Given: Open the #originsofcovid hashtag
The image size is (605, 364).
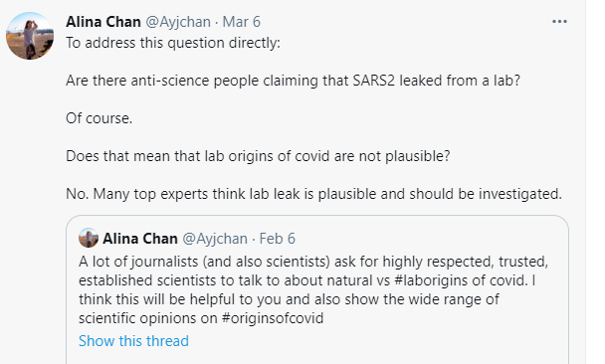Looking at the screenshot, I should coord(273,318).
